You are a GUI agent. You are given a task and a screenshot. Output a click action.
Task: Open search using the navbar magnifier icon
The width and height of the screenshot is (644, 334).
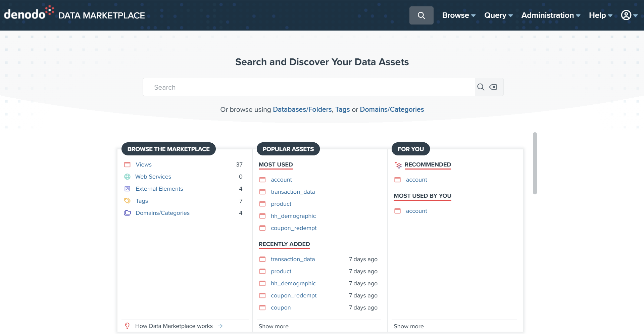(421, 15)
